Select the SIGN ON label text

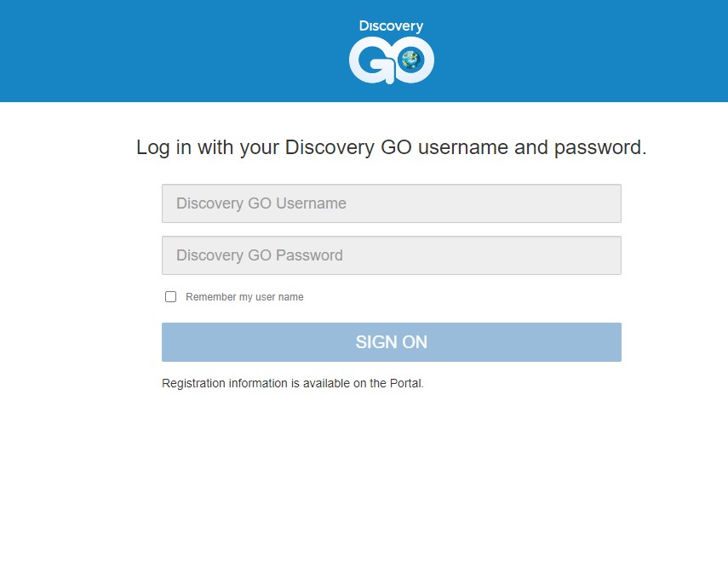[x=391, y=341]
